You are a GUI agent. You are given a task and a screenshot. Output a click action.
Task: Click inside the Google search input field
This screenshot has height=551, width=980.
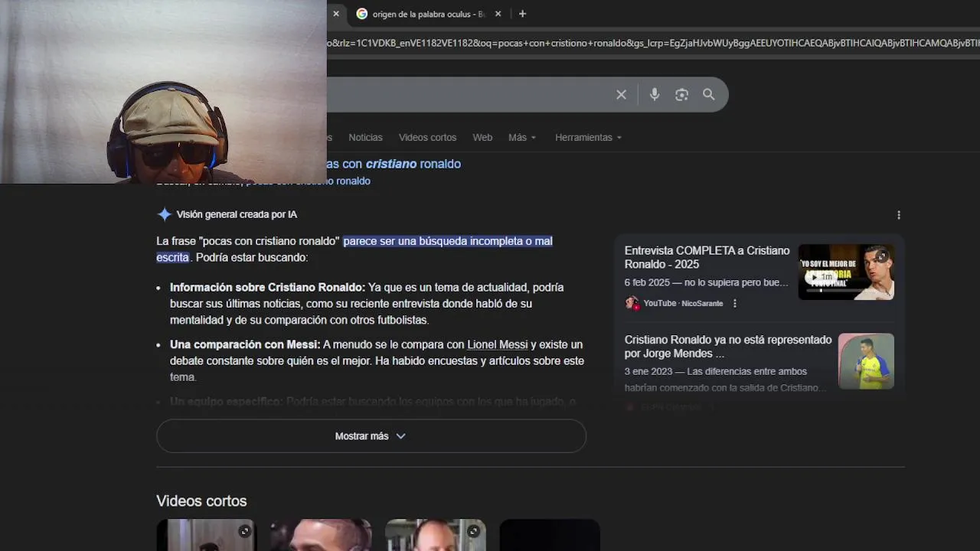[x=467, y=95]
